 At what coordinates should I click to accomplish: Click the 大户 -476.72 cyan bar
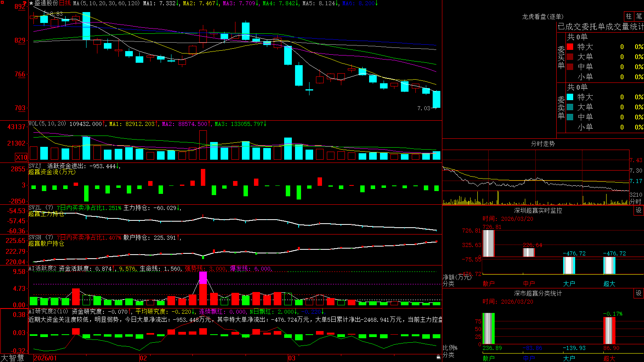pos(569,265)
